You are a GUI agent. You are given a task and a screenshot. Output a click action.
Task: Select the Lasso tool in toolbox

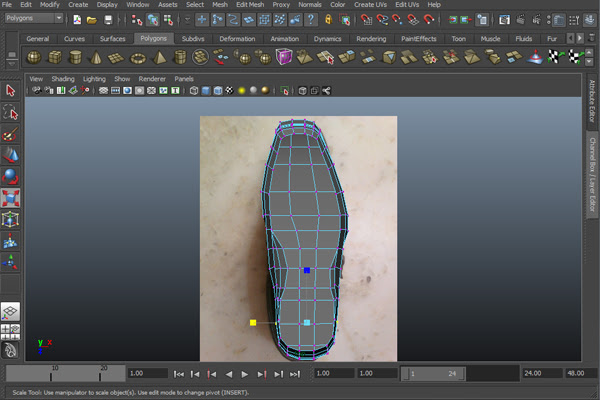tap(10, 113)
